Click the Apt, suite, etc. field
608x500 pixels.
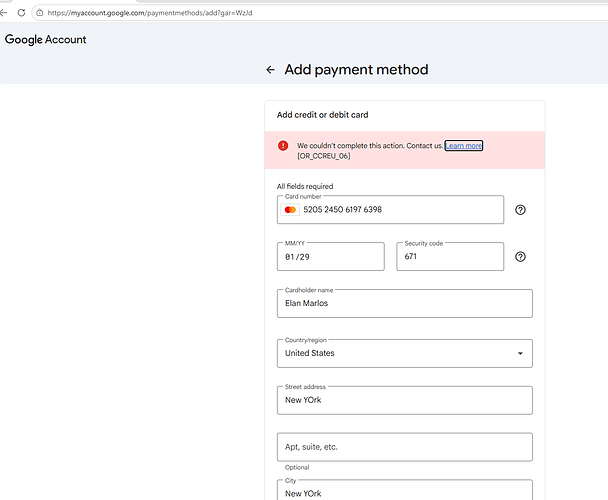coord(404,447)
